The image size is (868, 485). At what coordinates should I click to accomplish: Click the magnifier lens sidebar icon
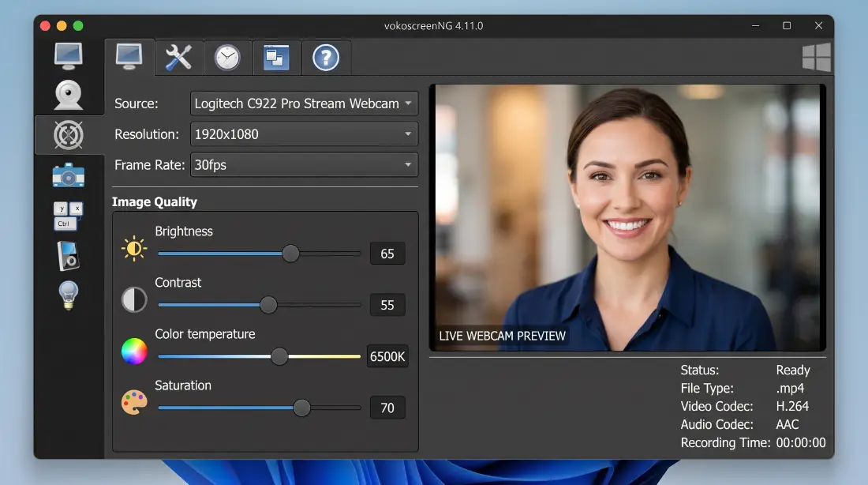point(69,135)
